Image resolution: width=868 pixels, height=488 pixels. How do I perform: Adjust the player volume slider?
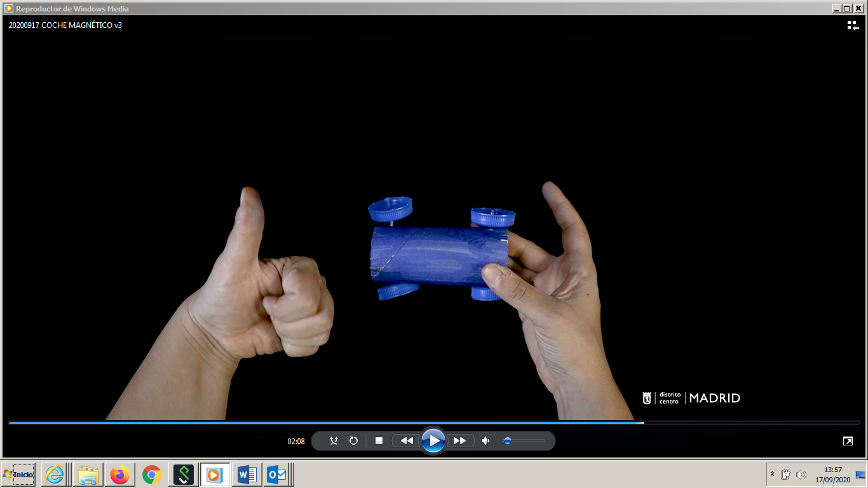pyautogui.click(x=524, y=440)
